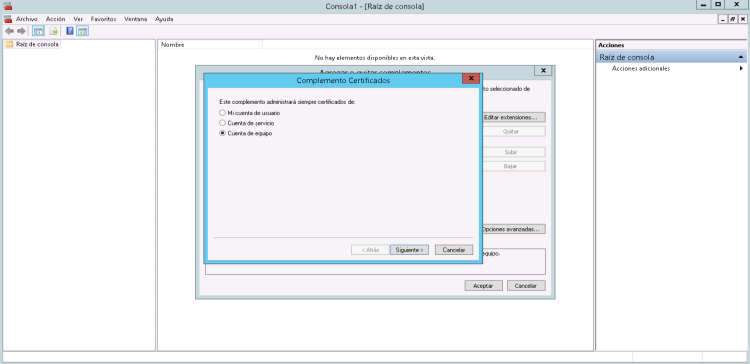Close the inner Raíz de consola child window
Viewport: 750px width, 364px height.
click(742, 19)
